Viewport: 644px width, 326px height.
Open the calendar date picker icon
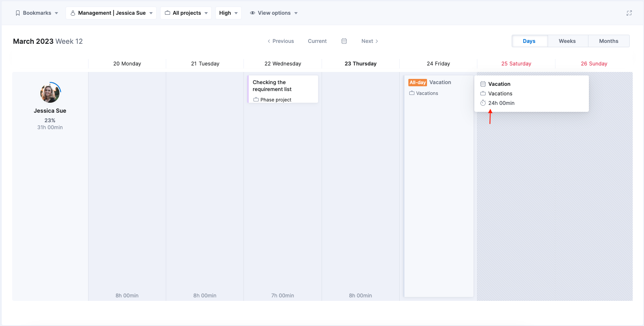(344, 41)
